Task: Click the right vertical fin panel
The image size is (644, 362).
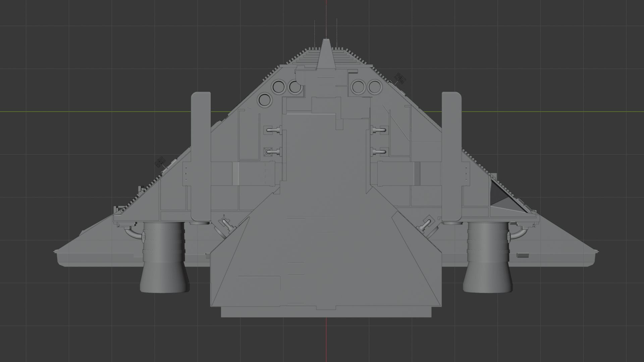Action: coord(451,157)
